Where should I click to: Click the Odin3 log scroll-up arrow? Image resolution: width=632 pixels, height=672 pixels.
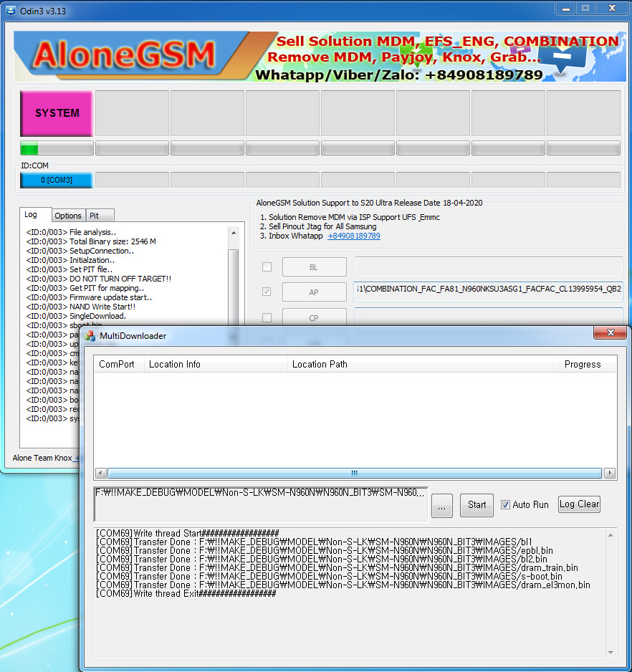[234, 233]
